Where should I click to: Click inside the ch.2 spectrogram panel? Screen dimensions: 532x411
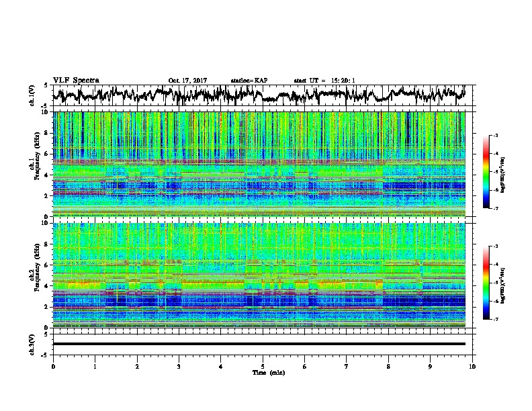259,275
